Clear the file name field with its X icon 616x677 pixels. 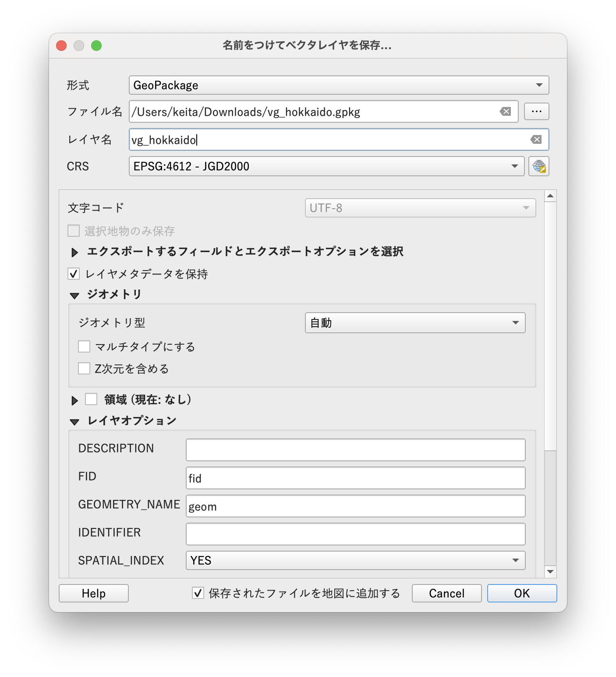(x=506, y=111)
